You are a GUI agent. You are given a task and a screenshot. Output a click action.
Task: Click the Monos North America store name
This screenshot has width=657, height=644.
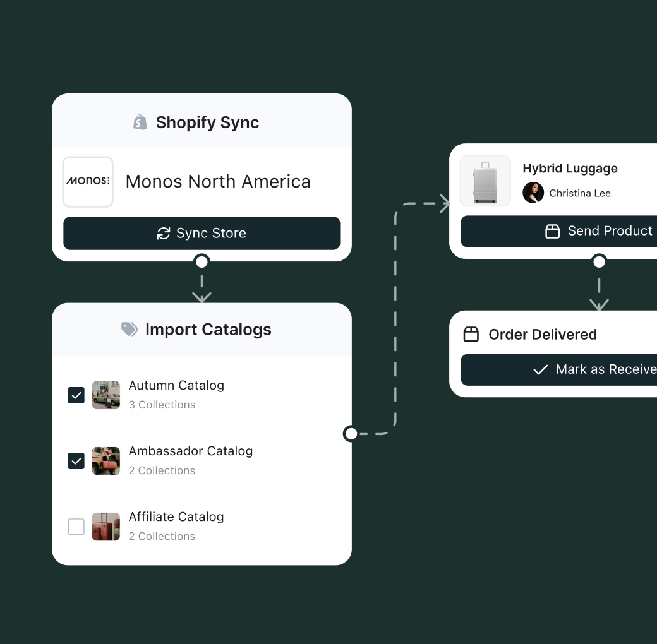pos(219,182)
